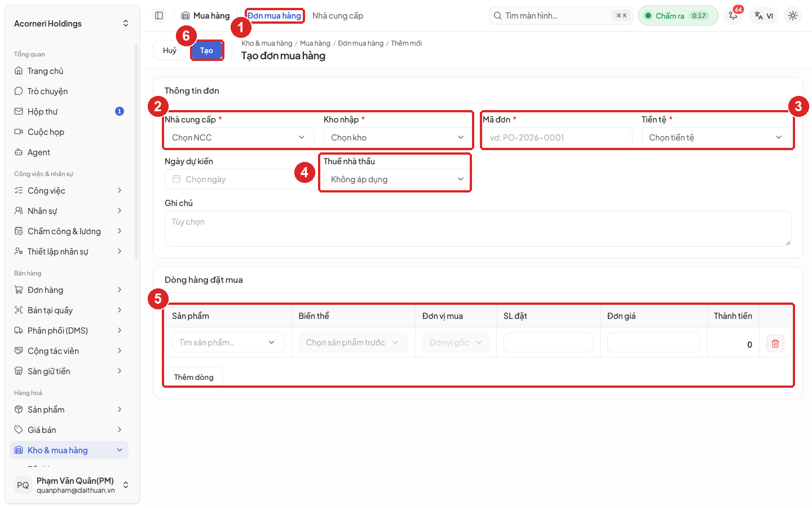The image size is (812, 508).
Task: Expand the Thuế nhà thầu dropdown
Action: click(397, 179)
